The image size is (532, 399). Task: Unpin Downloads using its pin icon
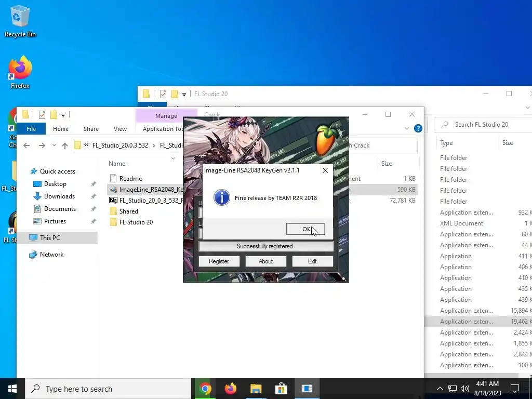pyautogui.click(x=94, y=196)
